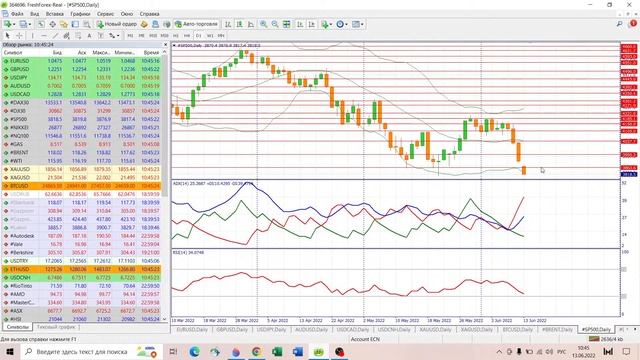The width and height of the screenshot is (640, 360).
Task: Select the XAUUSD row in Market Watch
Action: coord(81,169)
